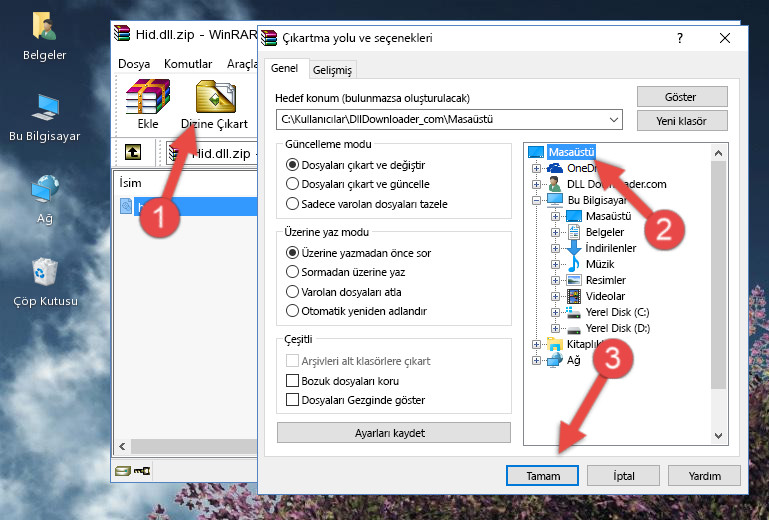Click the key password icon in WinRAR status bar
This screenshot has height=520, width=769.
[x=142, y=471]
